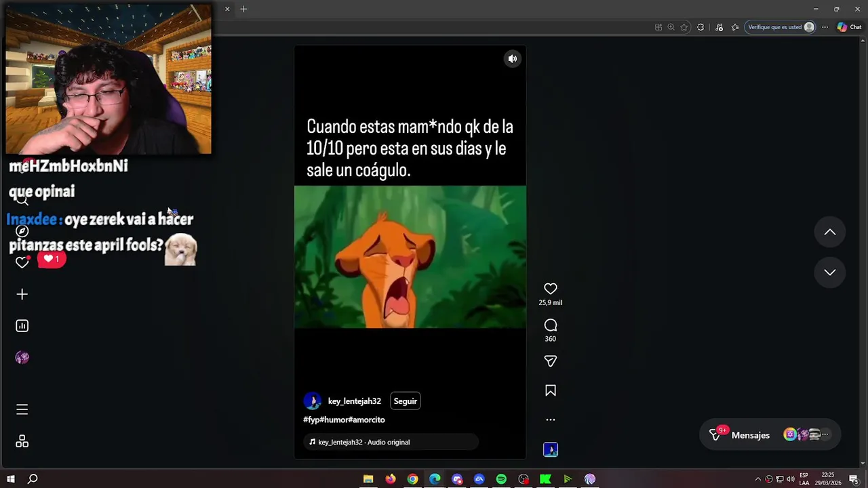Launch Firefox from the taskbar
The width and height of the screenshot is (868, 488).
[x=391, y=479]
